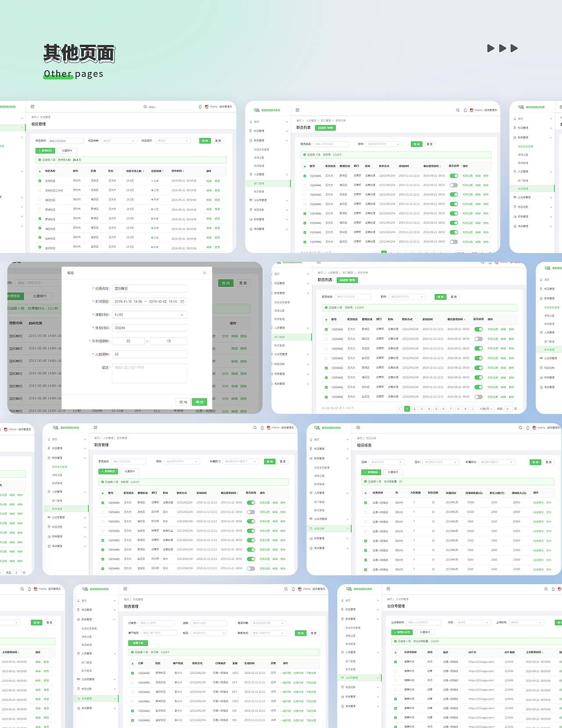Open notifications bell on 职员管理 page header
The image size is (562, 728).
(x=262, y=427)
